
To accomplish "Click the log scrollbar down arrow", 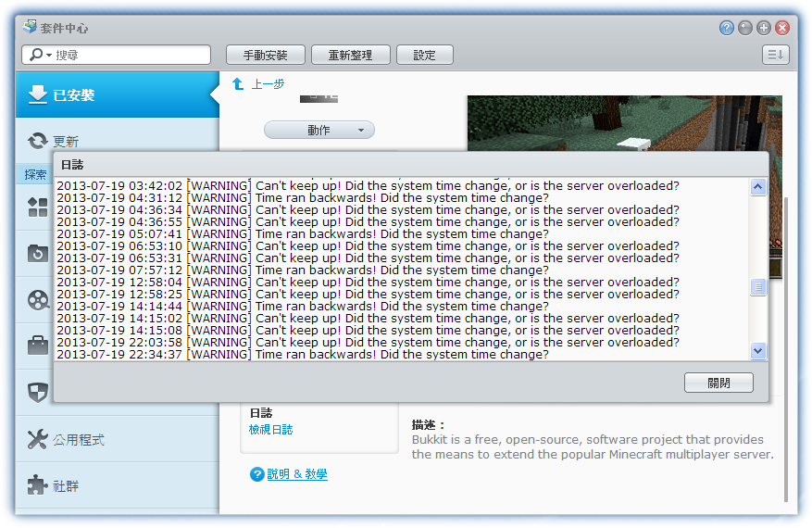I will (758, 351).
